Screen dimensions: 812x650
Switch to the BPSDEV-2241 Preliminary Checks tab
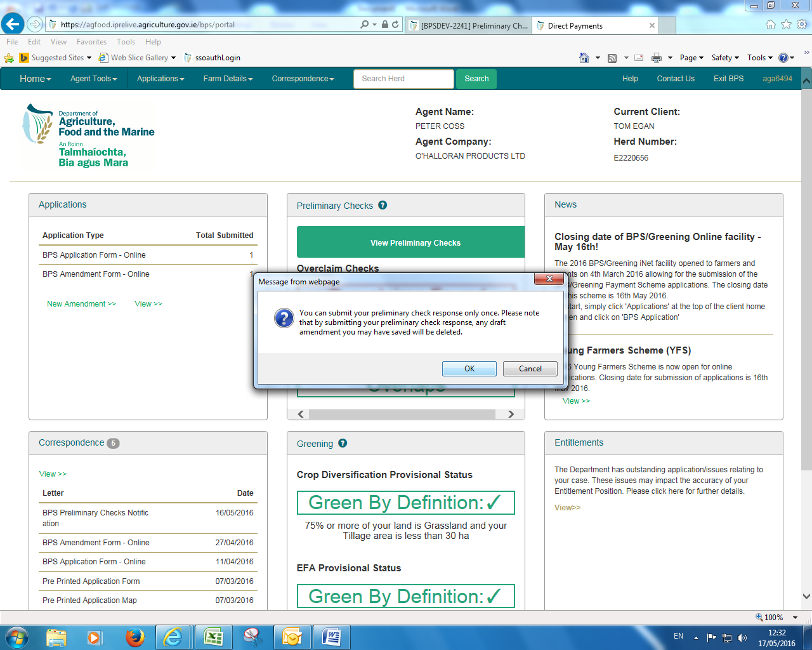(468, 26)
